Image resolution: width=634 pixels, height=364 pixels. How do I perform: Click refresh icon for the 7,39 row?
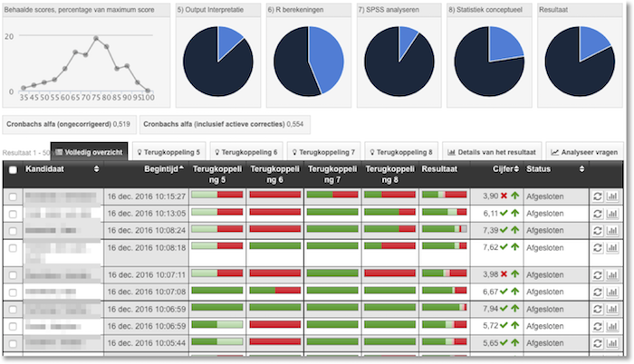tap(597, 230)
